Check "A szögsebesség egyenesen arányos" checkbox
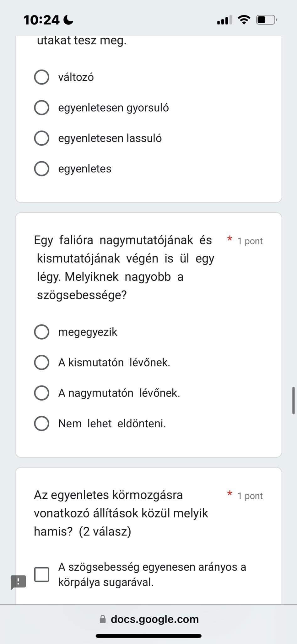297x644 pixels. [x=41, y=575]
